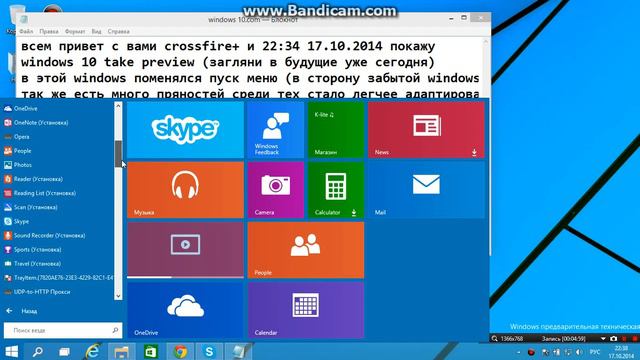Open the Store icon on taskbar
Image resolution: width=640 pixels, height=360 pixels.
pos(151,351)
